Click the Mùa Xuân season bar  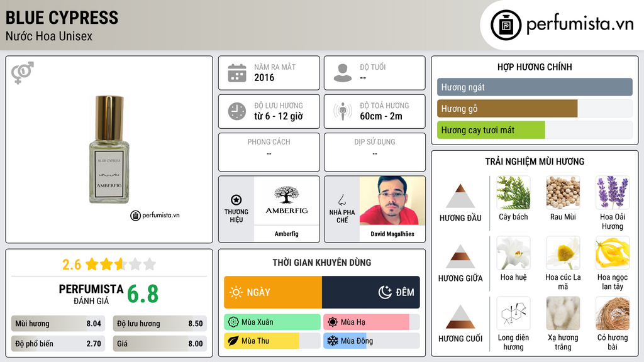click(272, 322)
